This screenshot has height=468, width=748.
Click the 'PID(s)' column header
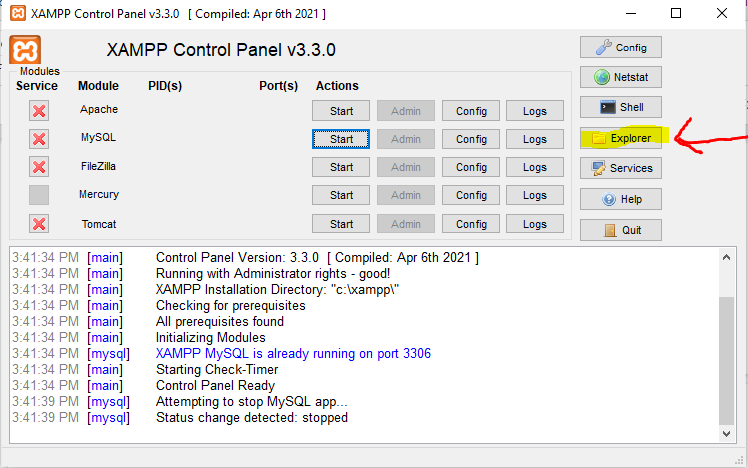(165, 86)
